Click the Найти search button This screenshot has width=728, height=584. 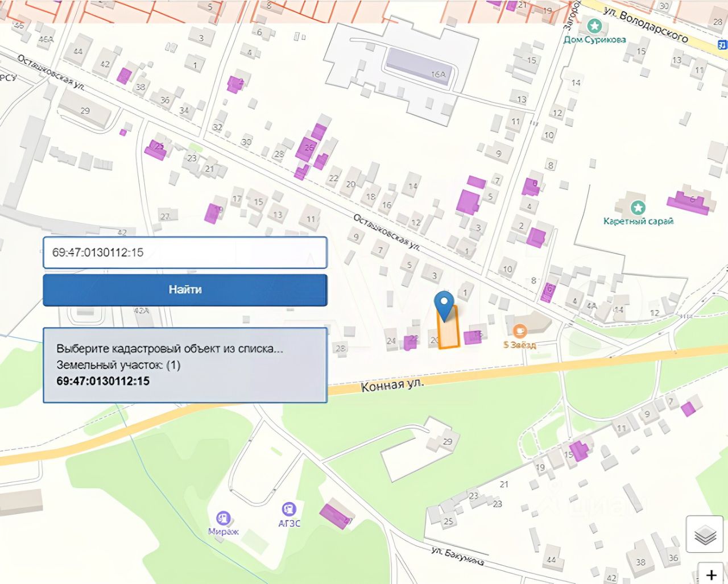click(x=185, y=289)
